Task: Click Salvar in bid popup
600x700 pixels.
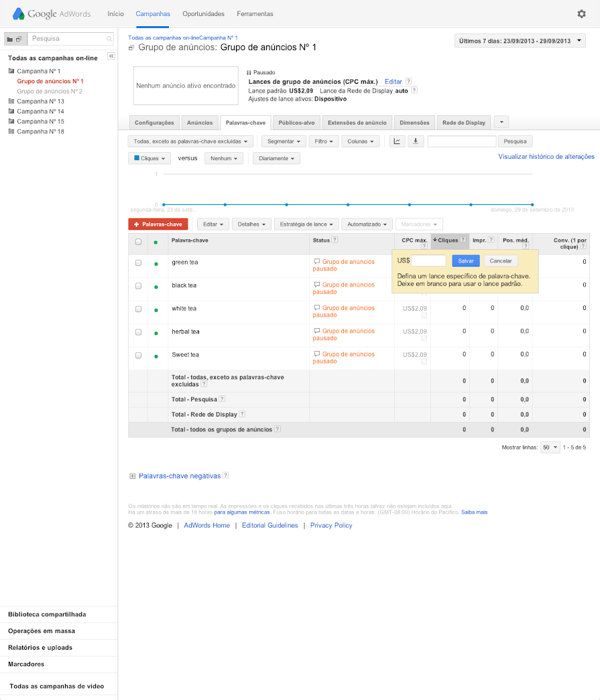Action: click(465, 261)
